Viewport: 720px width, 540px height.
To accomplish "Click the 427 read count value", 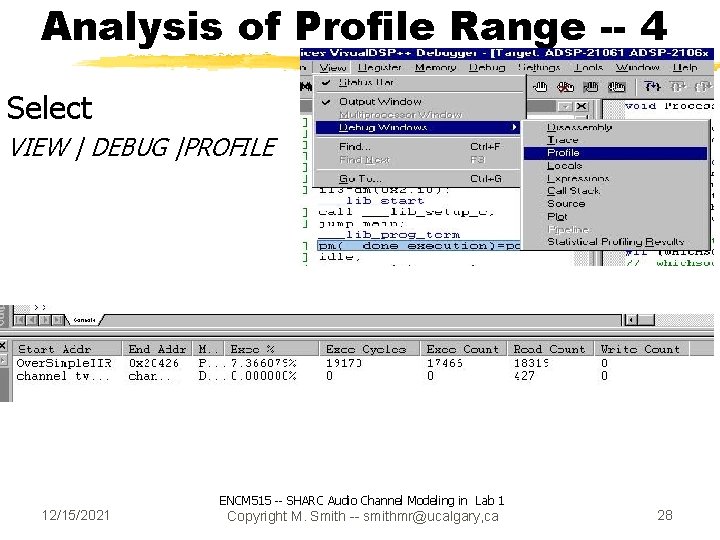I will [x=524, y=376].
